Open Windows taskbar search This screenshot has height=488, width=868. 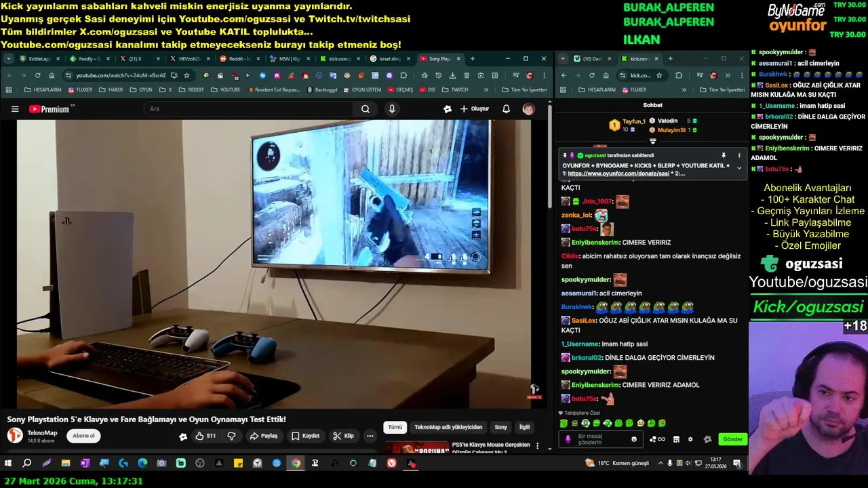[x=27, y=464]
